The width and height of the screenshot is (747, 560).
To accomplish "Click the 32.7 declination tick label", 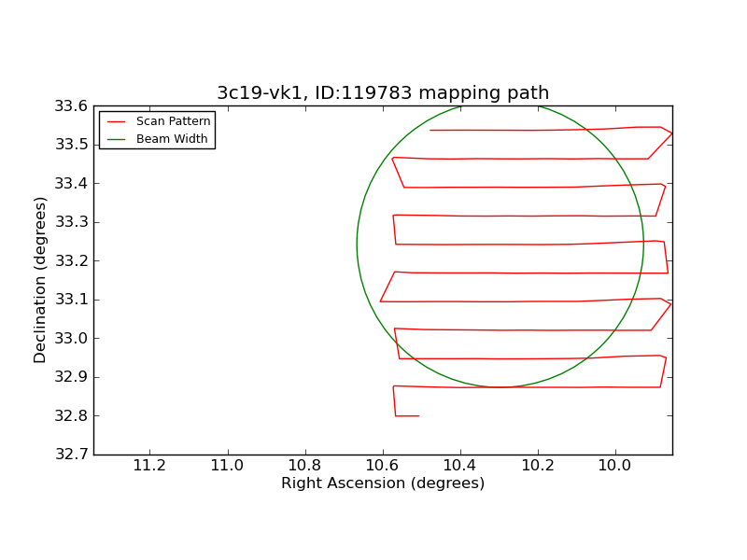I will point(71,455).
